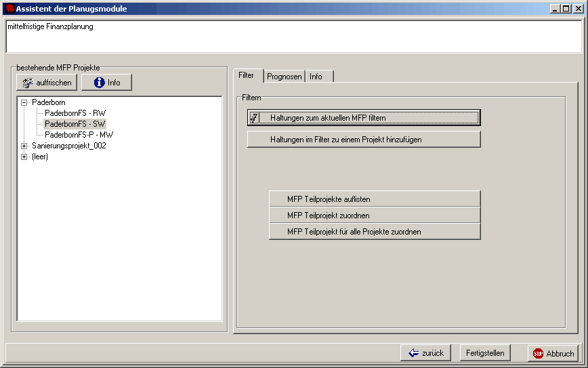Select PaderbornFS-P - MW tree item
The height and width of the screenshot is (368, 588).
[79, 135]
